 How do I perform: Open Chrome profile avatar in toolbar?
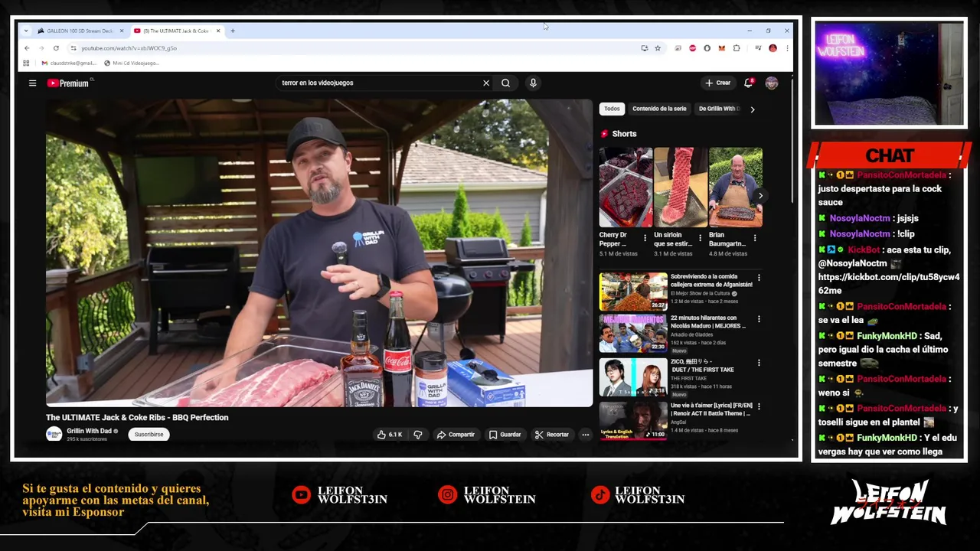[773, 48]
